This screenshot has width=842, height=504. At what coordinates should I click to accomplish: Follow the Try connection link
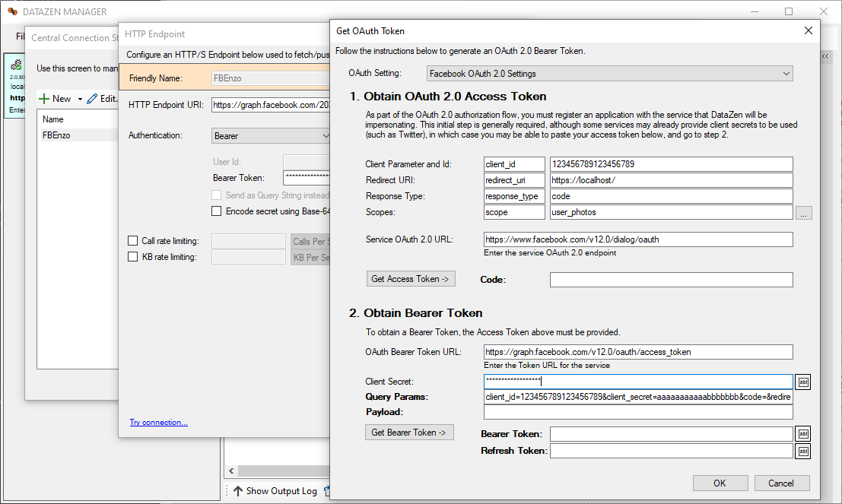click(x=158, y=423)
